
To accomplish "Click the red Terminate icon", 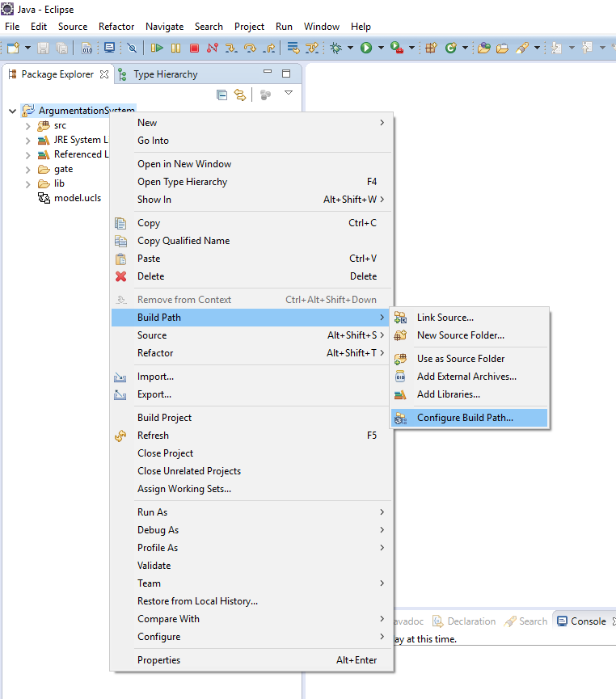I will pos(194,48).
